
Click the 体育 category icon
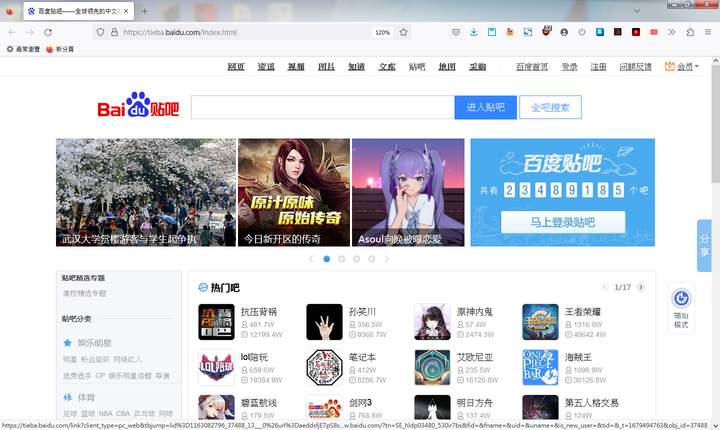pyautogui.click(x=68, y=397)
